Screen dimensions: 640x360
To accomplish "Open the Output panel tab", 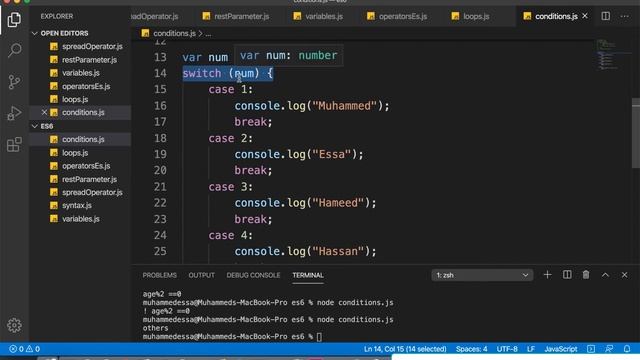I will click(x=202, y=275).
